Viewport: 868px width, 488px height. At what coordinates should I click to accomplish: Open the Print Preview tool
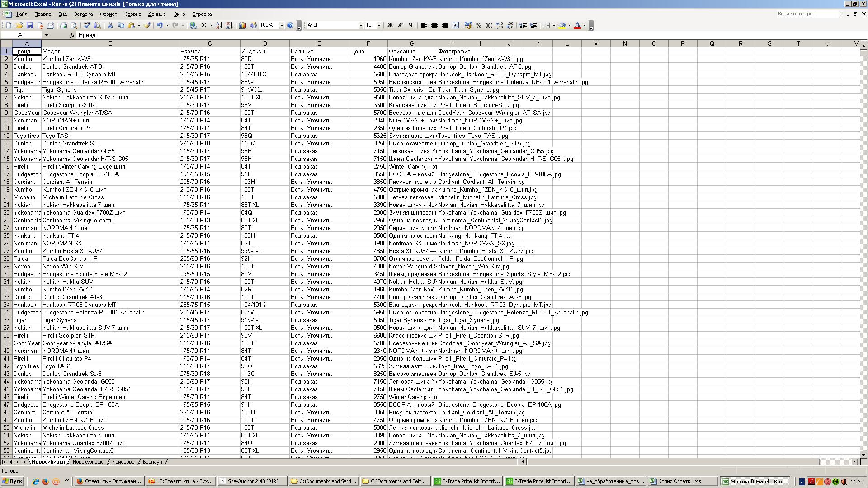tap(74, 25)
